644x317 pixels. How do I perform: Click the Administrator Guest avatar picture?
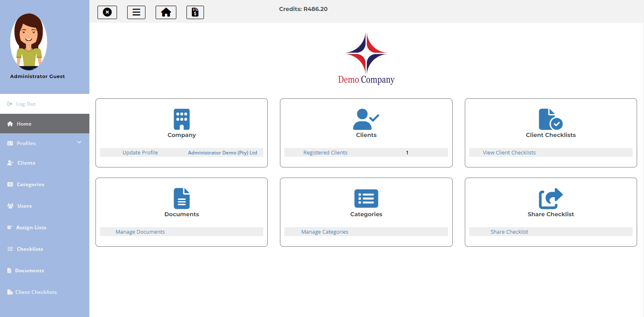coord(28,41)
